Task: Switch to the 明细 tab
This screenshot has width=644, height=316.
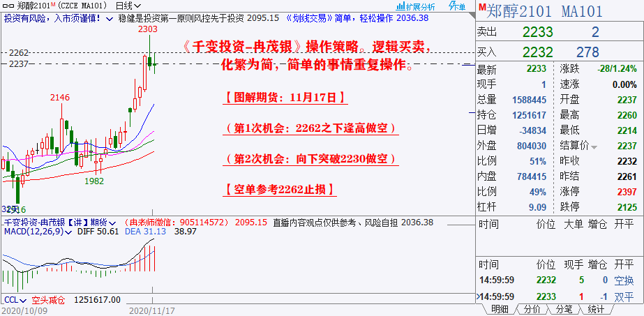Action: pyautogui.click(x=500, y=309)
